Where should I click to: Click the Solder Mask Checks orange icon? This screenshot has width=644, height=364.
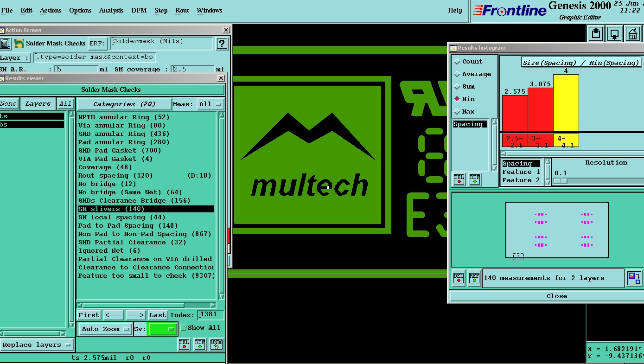pos(19,44)
